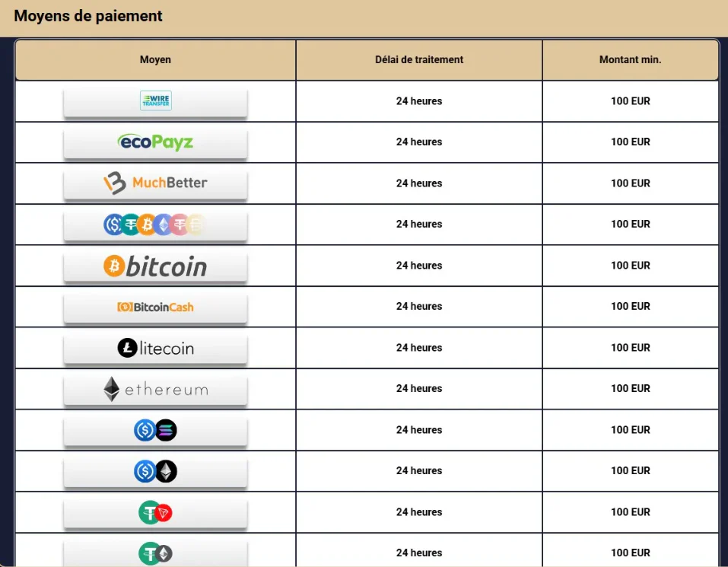The height and width of the screenshot is (567, 728).
Task: Click 100 EUR in the ecoPayz row
Action: [630, 142]
